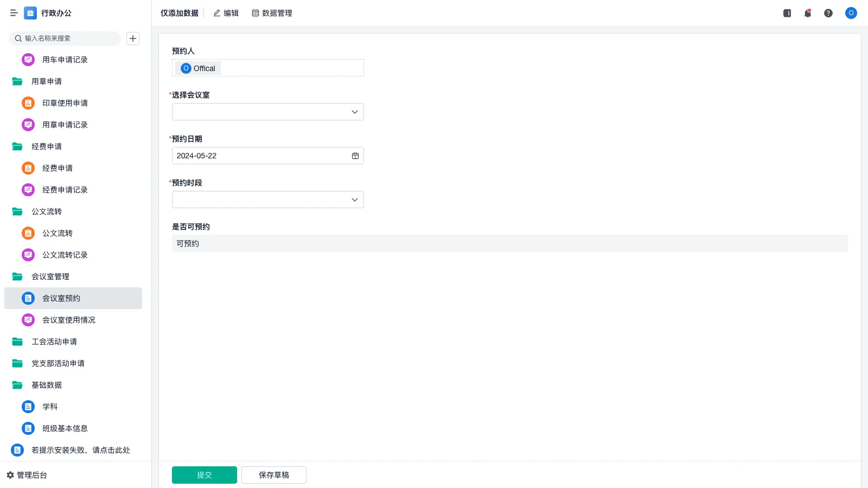
Task: Click the plus button next to search
Action: coord(133,38)
